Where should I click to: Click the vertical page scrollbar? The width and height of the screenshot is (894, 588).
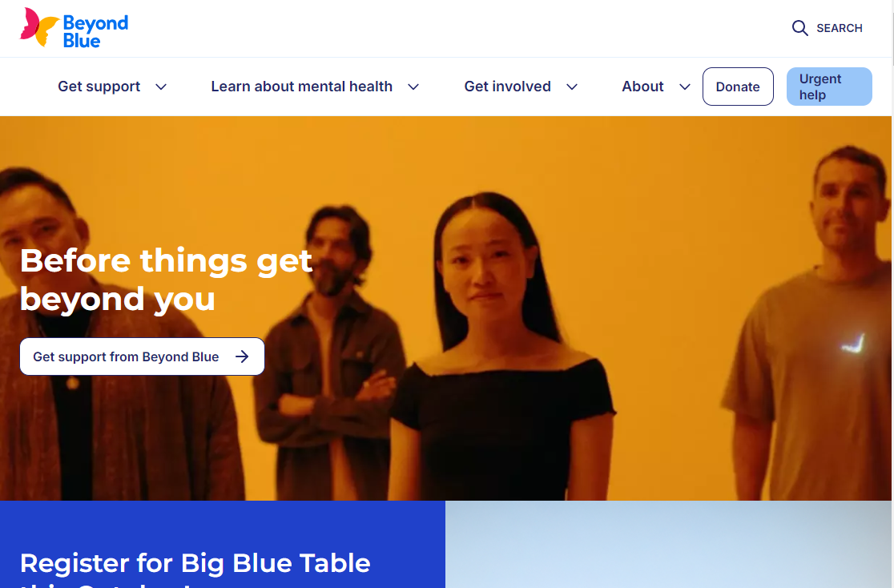click(x=892, y=294)
